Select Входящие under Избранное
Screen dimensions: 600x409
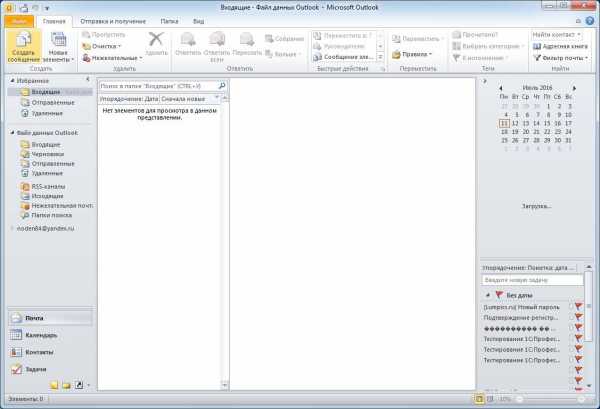click(50, 92)
